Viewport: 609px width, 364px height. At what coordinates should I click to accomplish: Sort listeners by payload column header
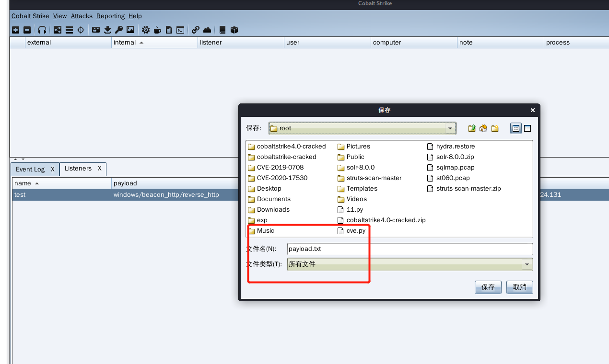tap(175, 183)
